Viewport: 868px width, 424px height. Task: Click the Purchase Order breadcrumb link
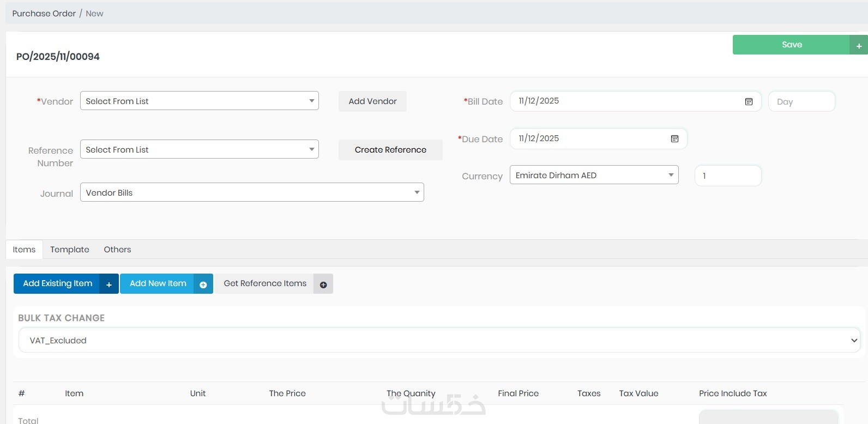click(x=44, y=14)
